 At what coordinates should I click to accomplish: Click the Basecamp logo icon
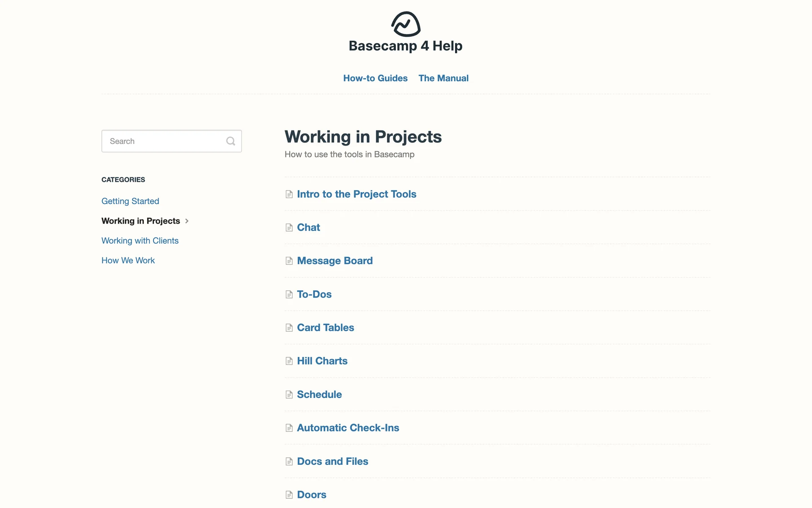406,24
